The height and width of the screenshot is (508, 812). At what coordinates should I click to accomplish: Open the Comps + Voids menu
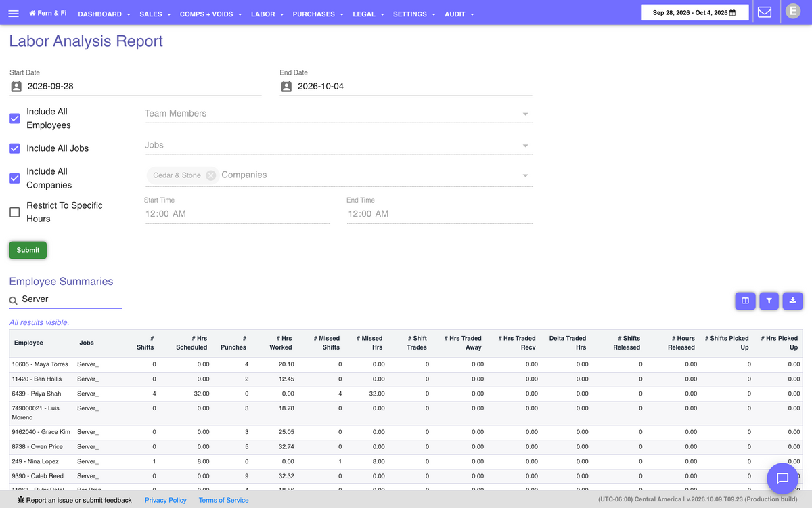(210, 14)
